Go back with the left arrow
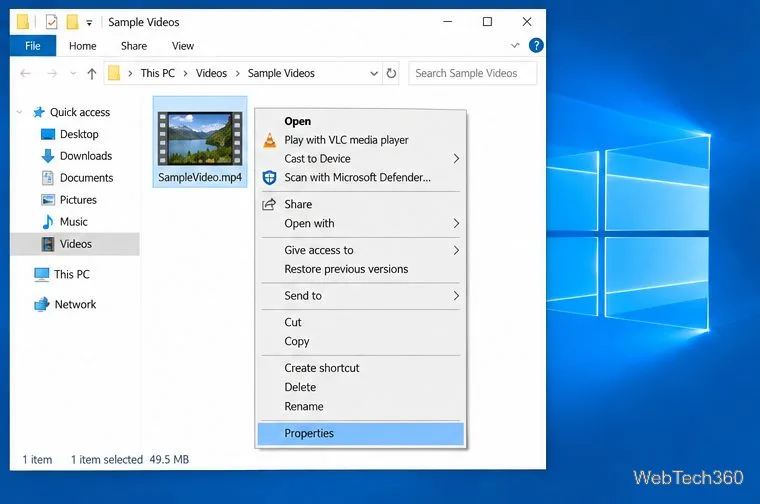This screenshot has width=760, height=504. point(26,73)
